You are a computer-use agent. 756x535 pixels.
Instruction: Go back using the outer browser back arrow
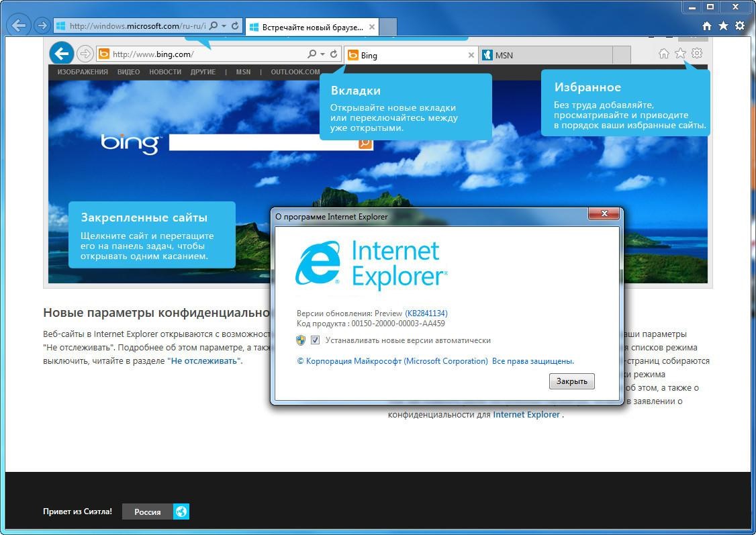[x=18, y=26]
